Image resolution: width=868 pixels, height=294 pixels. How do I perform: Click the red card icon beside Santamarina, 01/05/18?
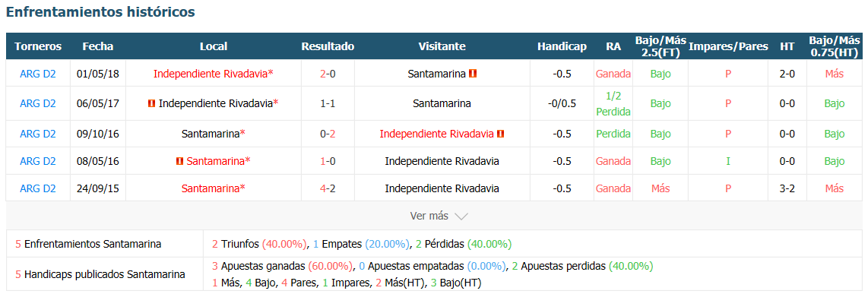point(473,74)
